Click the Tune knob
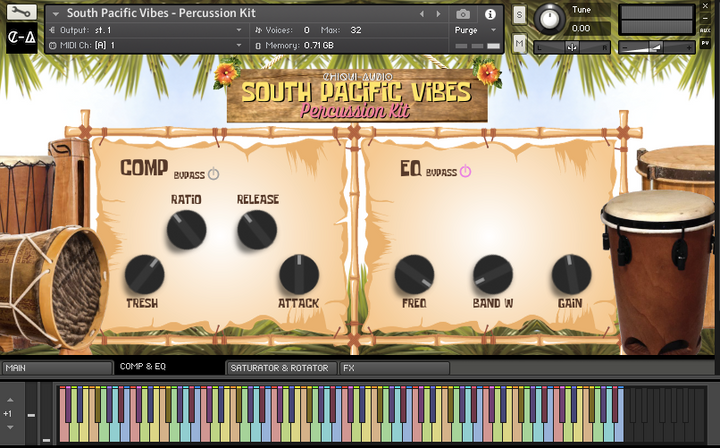This screenshot has width=720, height=448. click(549, 18)
